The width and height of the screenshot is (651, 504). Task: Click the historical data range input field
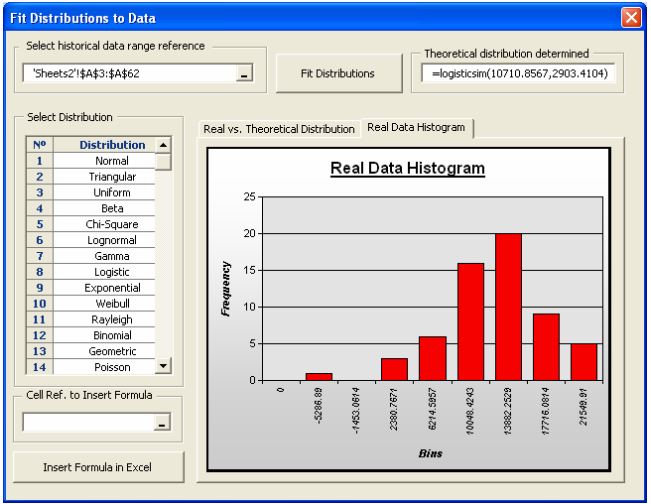(x=130, y=73)
